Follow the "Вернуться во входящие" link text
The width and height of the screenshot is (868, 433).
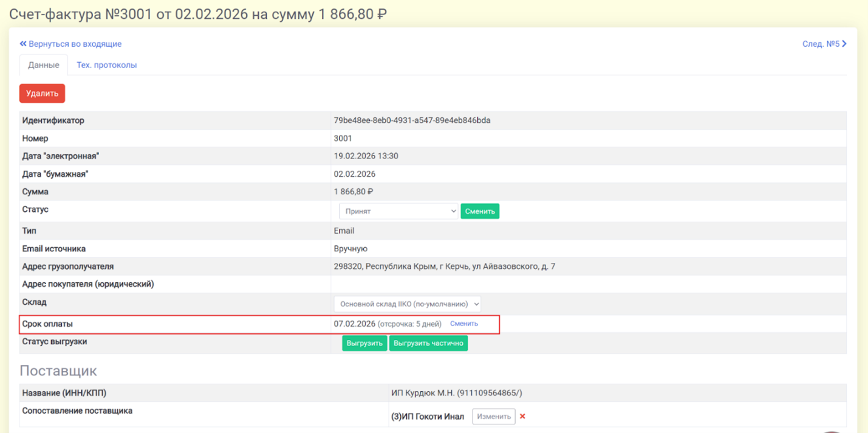click(x=75, y=44)
